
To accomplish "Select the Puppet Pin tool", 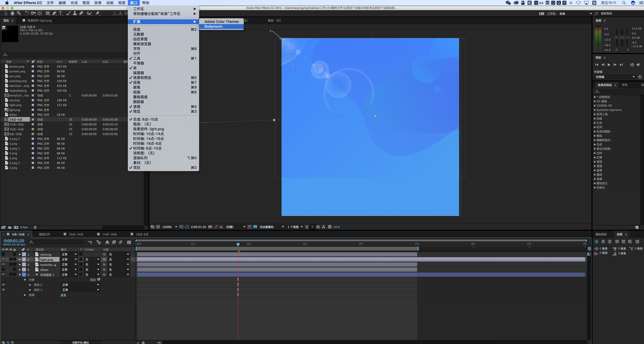I will tap(98, 13).
